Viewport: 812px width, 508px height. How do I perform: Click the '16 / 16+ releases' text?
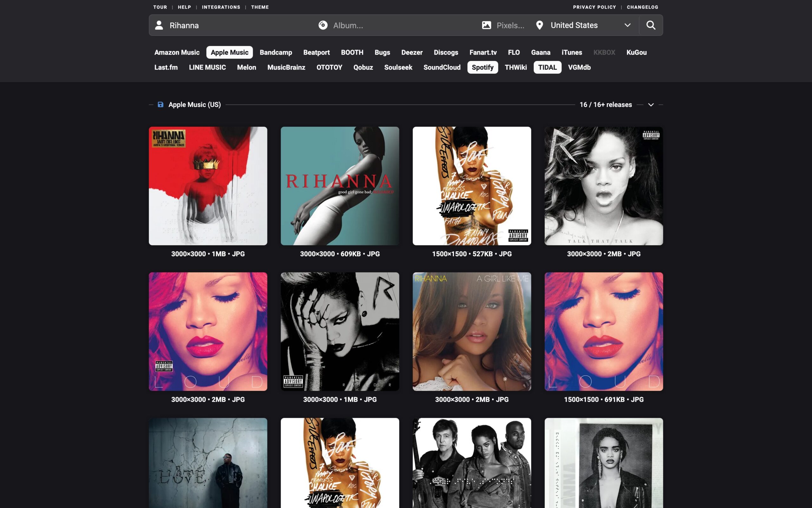[x=606, y=105]
